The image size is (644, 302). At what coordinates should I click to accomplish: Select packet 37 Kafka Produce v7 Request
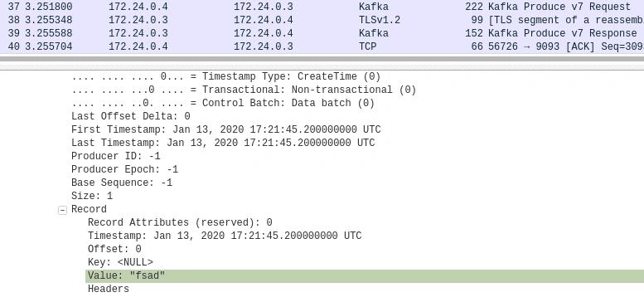click(322, 7)
